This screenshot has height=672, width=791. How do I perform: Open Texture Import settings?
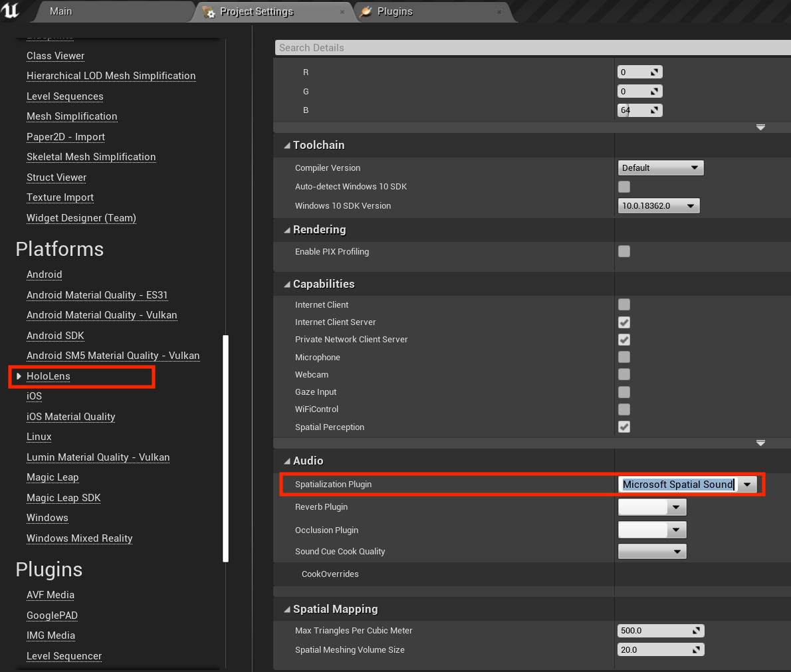point(60,197)
